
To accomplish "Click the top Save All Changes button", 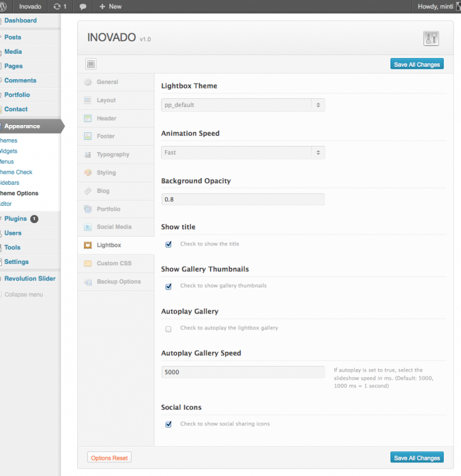I will [x=417, y=64].
